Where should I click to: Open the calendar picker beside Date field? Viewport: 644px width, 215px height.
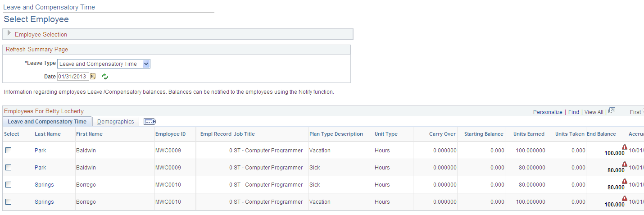click(93, 77)
